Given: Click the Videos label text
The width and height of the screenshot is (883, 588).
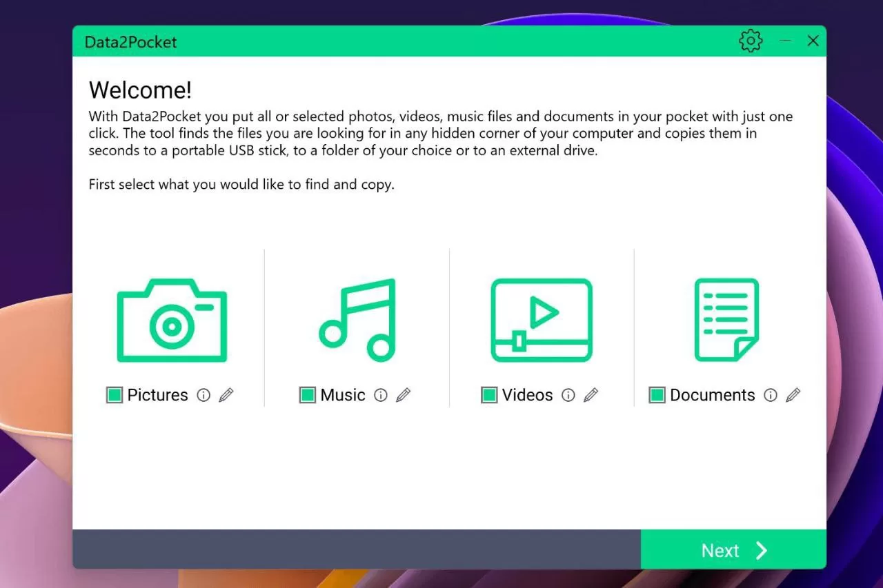Looking at the screenshot, I should [528, 395].
